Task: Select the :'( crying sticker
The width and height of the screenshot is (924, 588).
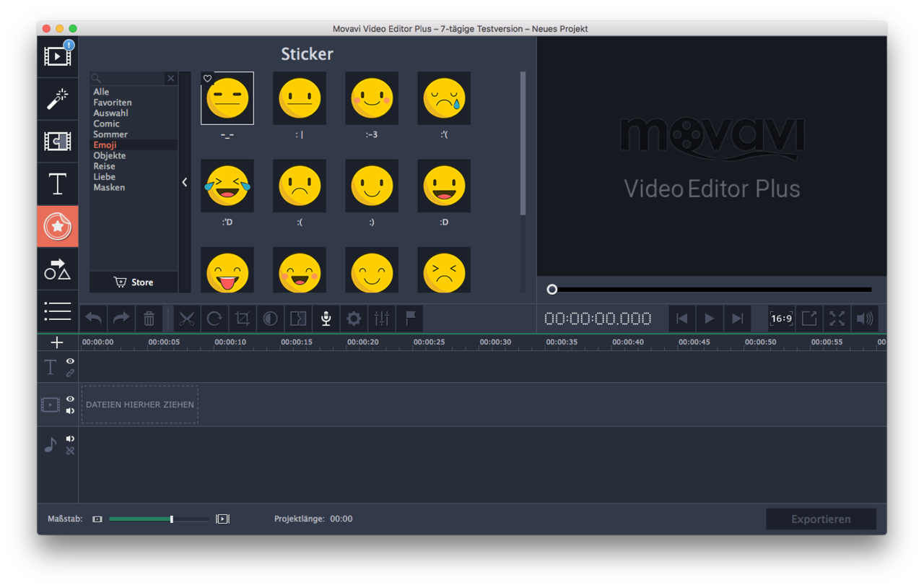Action: point(444,98)
